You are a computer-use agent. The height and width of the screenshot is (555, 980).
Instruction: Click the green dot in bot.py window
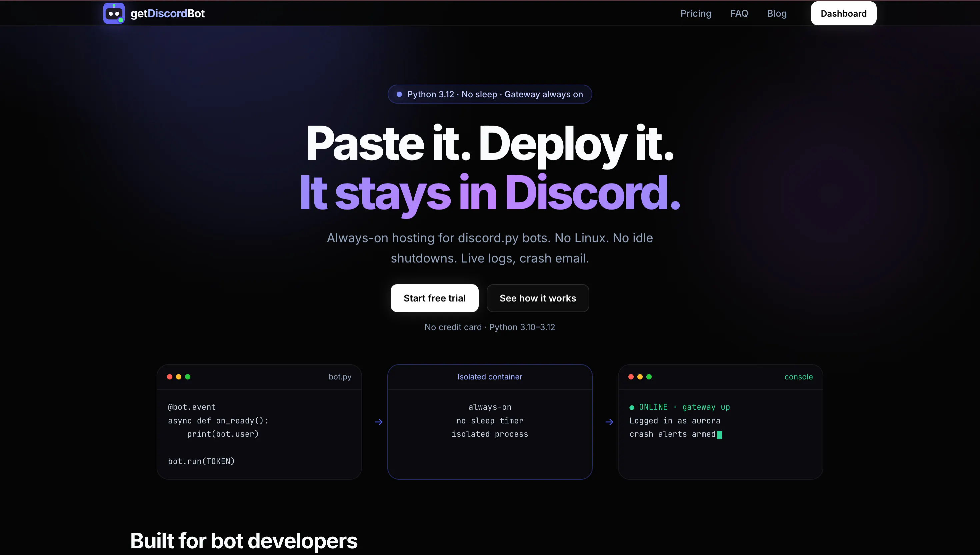[188, 376]
